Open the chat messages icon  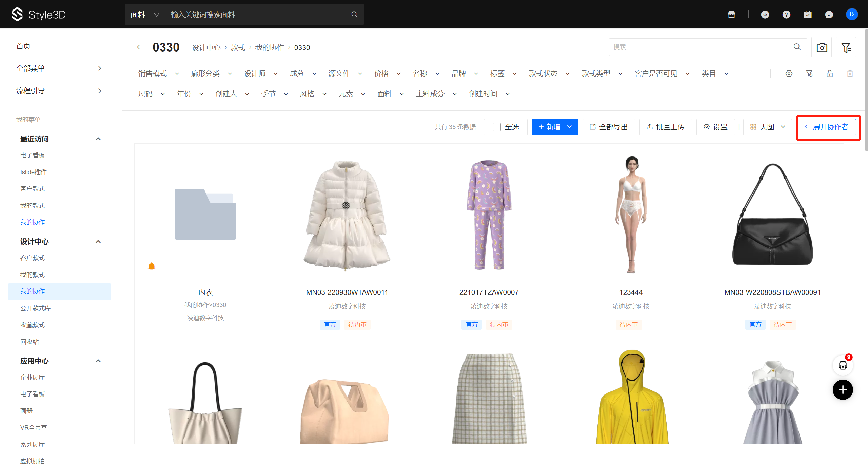tap(829, 15)
